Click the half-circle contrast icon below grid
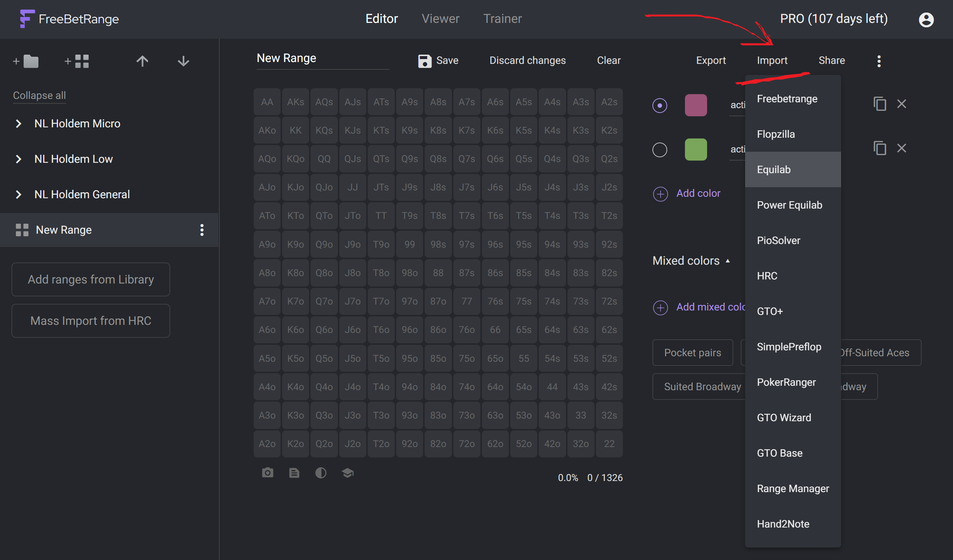The height and width of the screenshot is (560, 953). coord(321,473)
